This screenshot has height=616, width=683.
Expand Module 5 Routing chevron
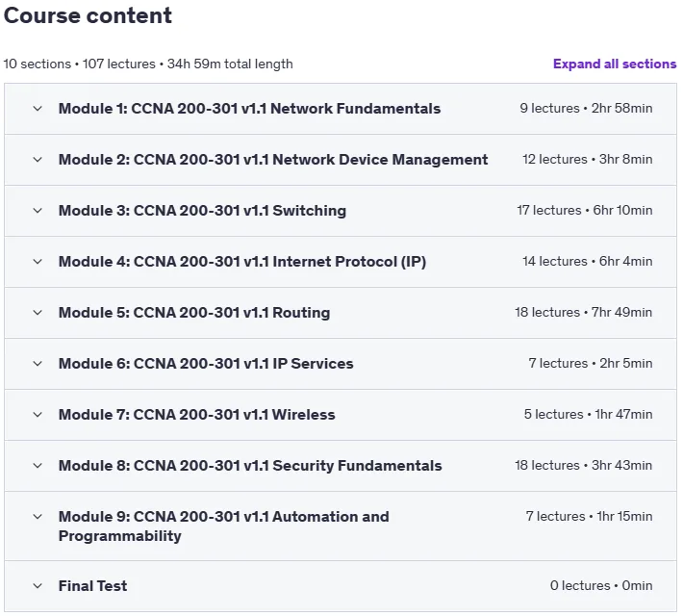click(38, 313)
